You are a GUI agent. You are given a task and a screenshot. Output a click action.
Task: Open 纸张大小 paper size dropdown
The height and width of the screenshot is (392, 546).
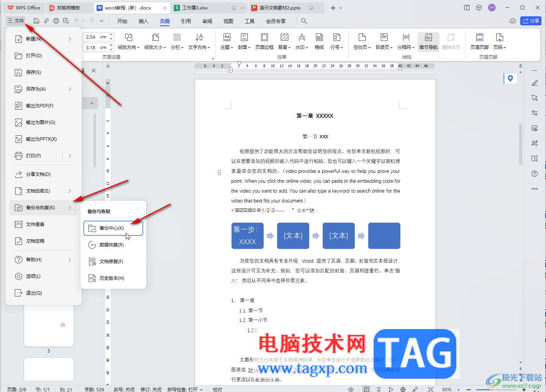pyautogui.click(x=155, y=41)
